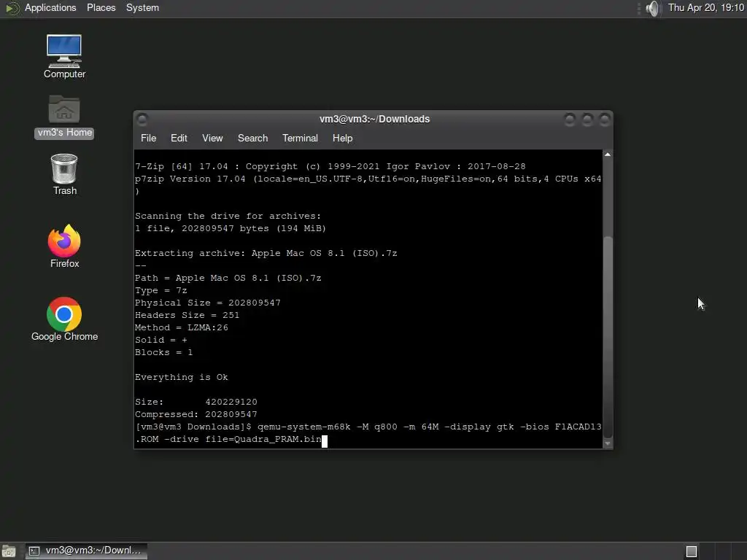Click the 'Solid = +' line
This screenshot has height=560, width=747.
tap(161, 340)
